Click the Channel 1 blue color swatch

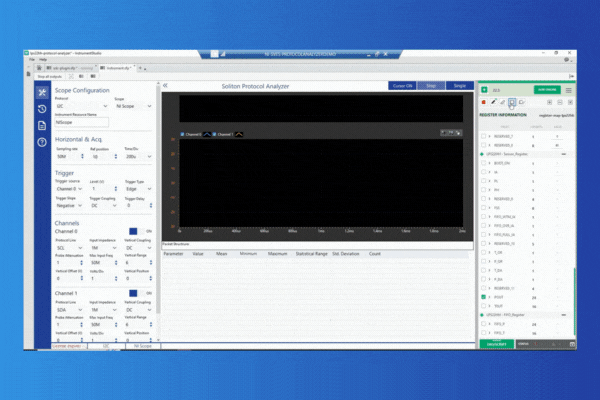pos(133,293)
